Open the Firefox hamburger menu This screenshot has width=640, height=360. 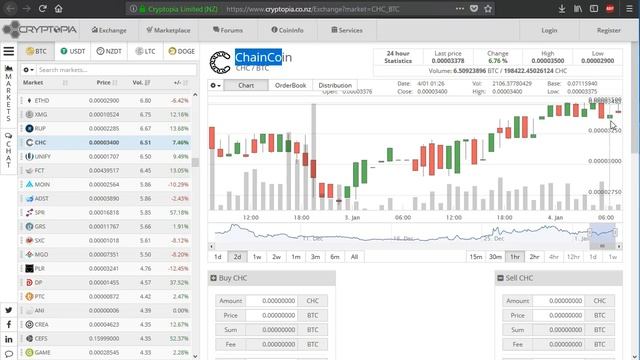[629, 9]
